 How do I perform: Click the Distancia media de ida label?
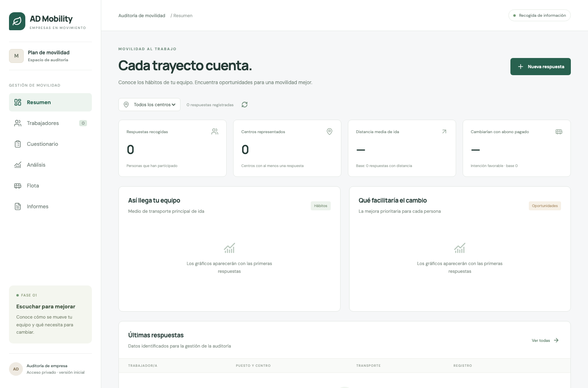[x=377, y=132]
